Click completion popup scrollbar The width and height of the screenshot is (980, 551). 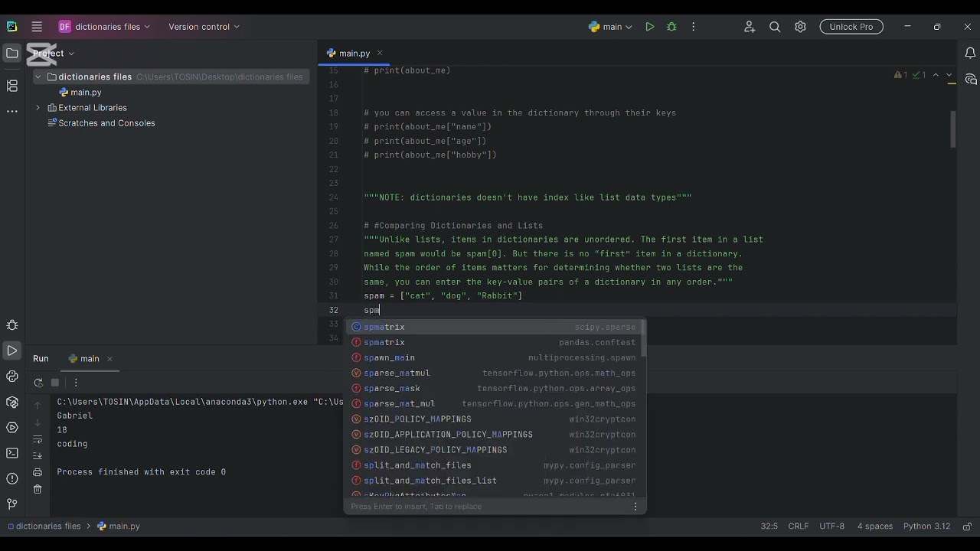tap(644, 340)
